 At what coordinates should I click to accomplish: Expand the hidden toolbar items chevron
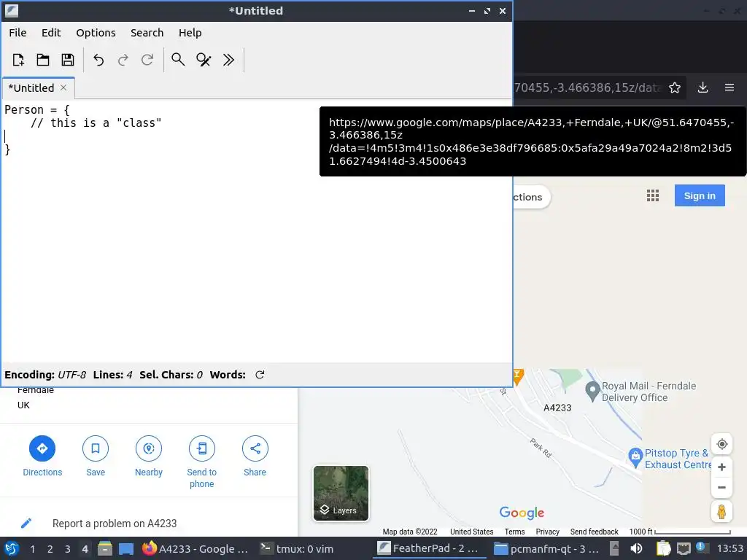228,60
